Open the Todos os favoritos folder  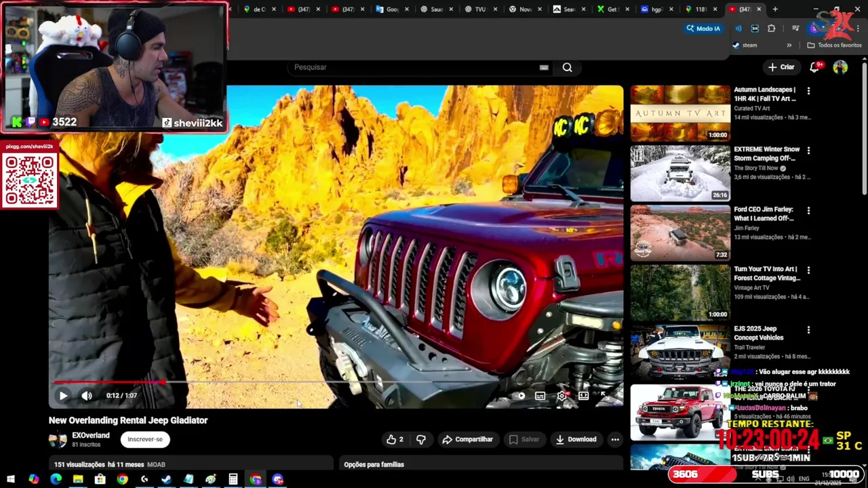tap(834, 45)
